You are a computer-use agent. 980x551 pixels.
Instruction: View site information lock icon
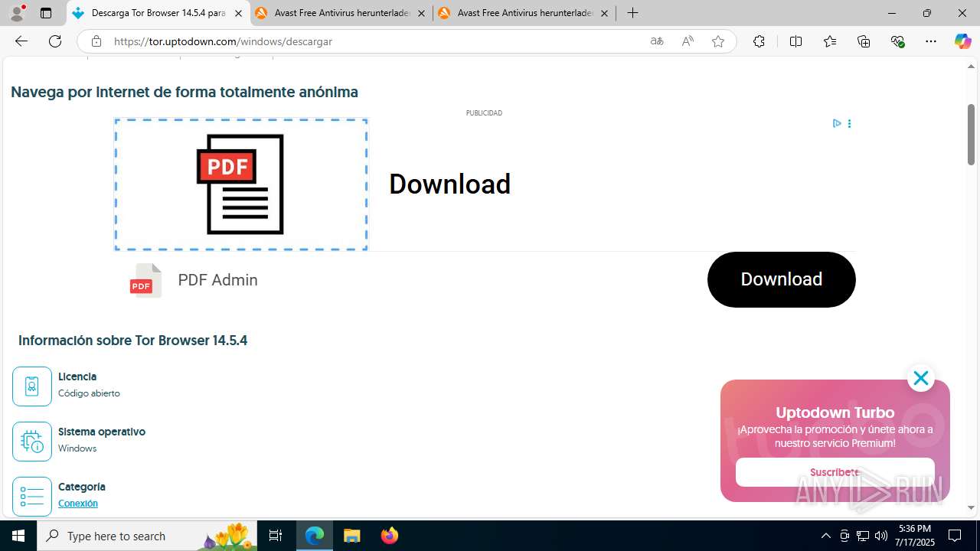coord(96,41)
